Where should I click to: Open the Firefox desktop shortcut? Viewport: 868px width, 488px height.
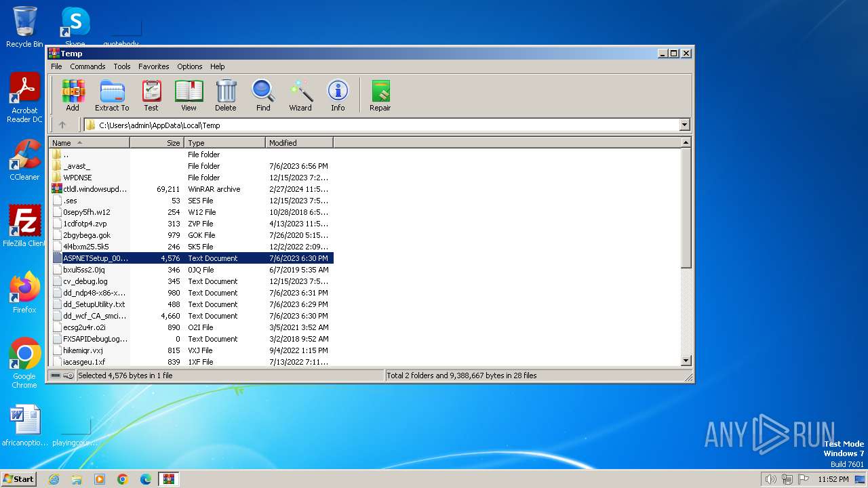tap(24, 293)
